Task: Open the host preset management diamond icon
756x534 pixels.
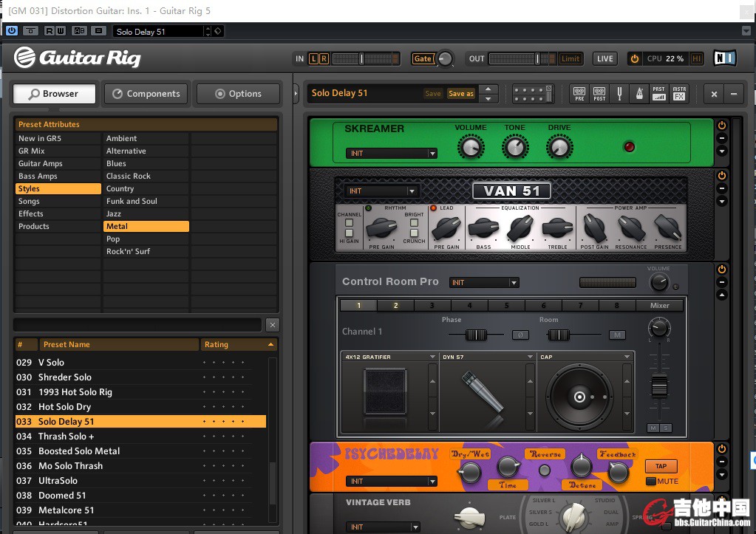Action: pyautogui.click(x=218, y=31)
